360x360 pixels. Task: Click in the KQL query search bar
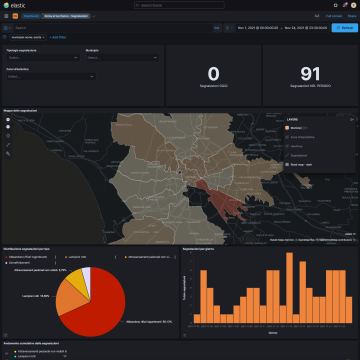coord(113,28)
